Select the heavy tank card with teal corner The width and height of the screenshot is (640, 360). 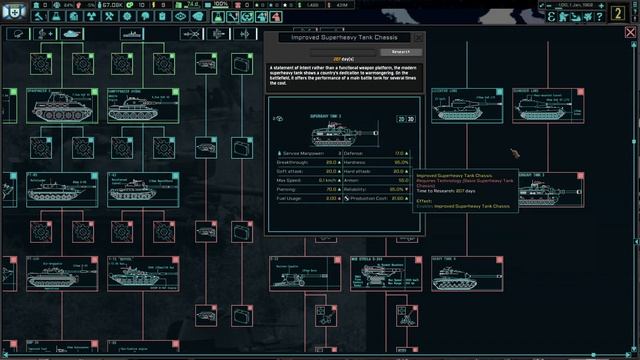tap(467, 106)
